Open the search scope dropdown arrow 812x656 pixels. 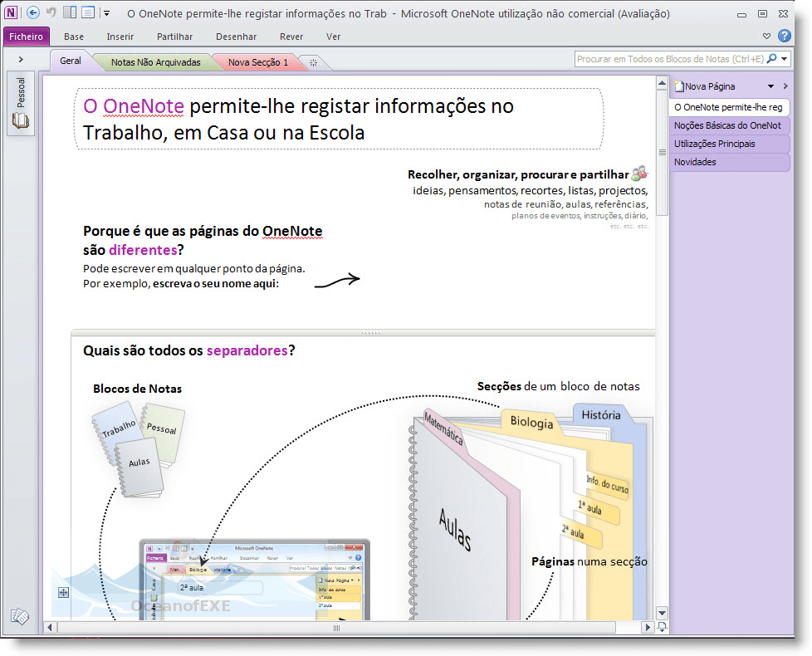785,59
